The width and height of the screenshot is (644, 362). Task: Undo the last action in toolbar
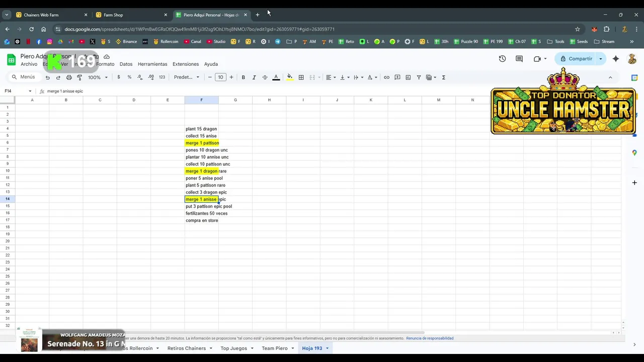[x=48, y=77]
